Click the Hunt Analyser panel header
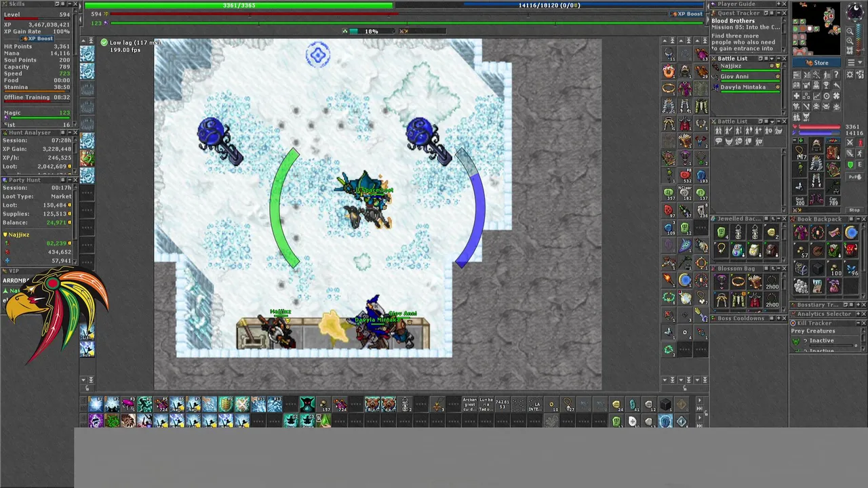Viewport: 868px width, 488px height. (41, 133)
